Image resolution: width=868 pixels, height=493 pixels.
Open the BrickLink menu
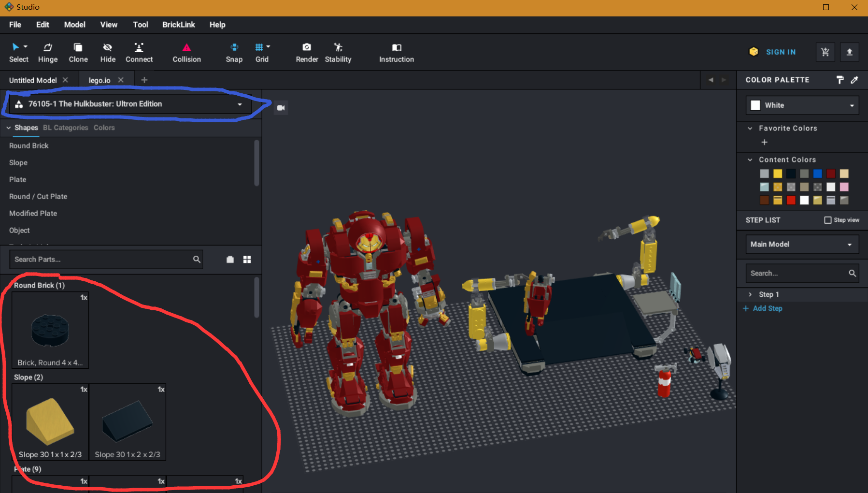(x=179, y=25)
